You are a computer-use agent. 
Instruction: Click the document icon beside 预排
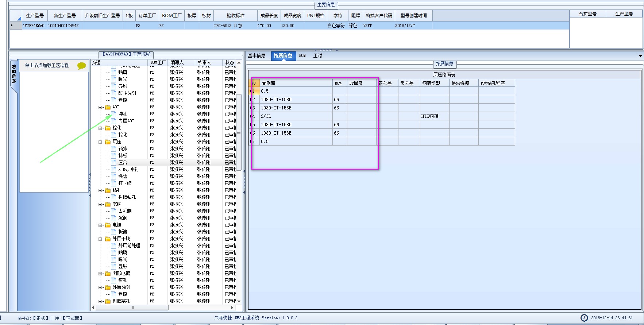pyautogui.click(x=113, y=149)
